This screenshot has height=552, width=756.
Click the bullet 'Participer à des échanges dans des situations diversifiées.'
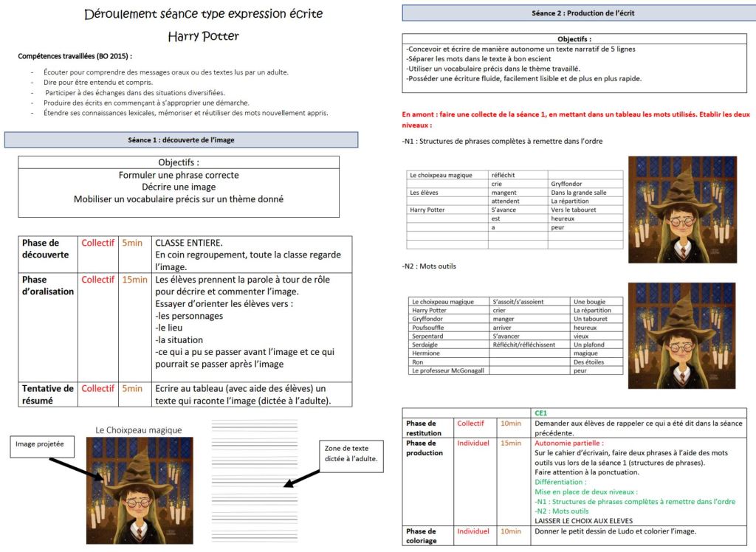coord(135,92)
